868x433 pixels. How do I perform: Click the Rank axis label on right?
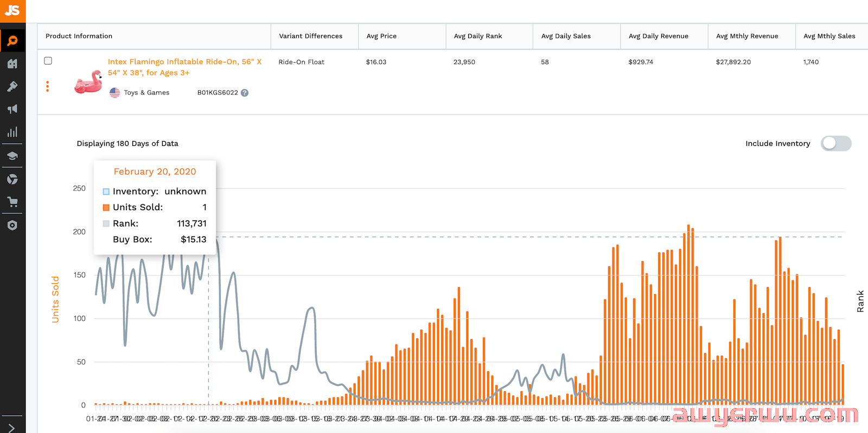pos(860,301)
